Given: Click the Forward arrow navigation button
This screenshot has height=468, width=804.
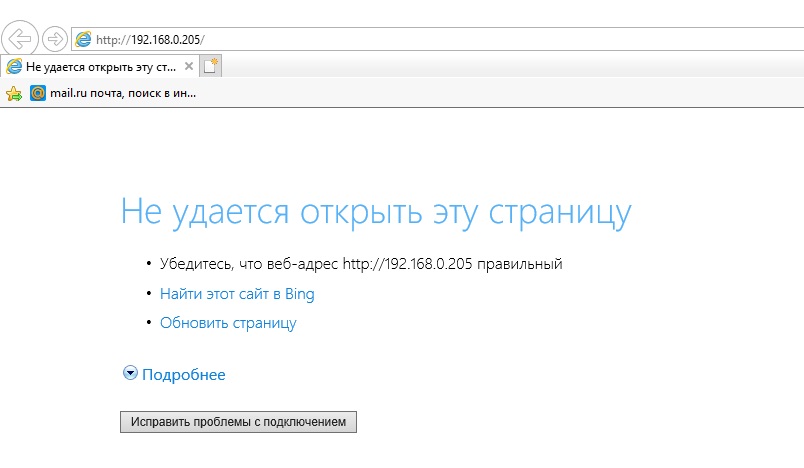Looking at the screenshot, I should click(x=55, y=39).
